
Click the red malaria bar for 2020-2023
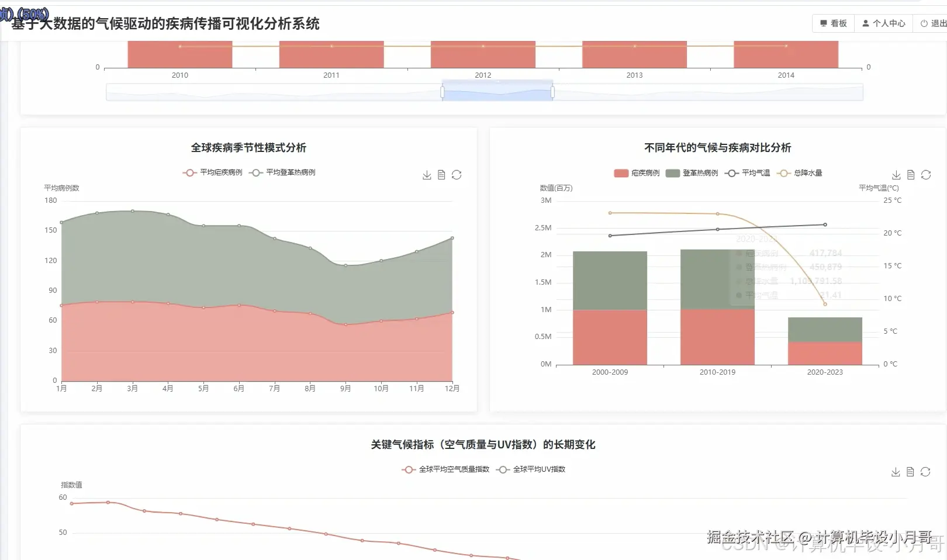825,353
